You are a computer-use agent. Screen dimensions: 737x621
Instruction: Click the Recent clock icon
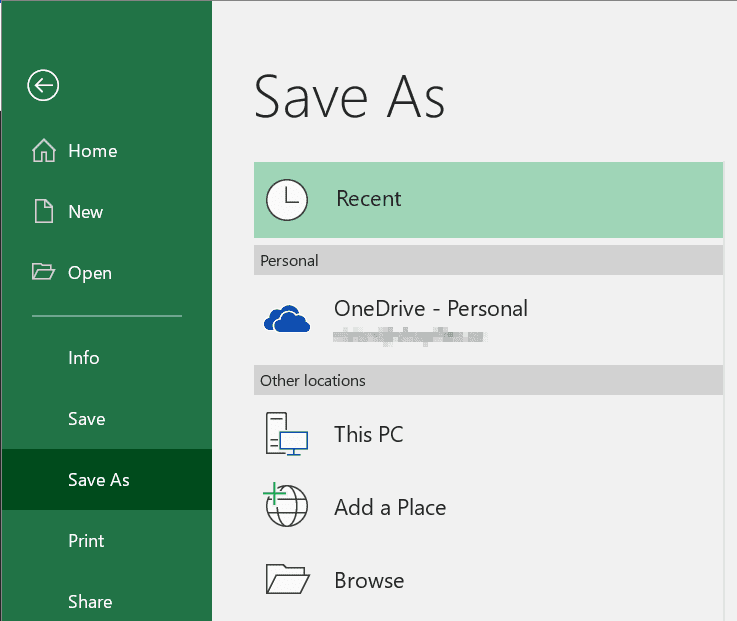coord(286,200)
